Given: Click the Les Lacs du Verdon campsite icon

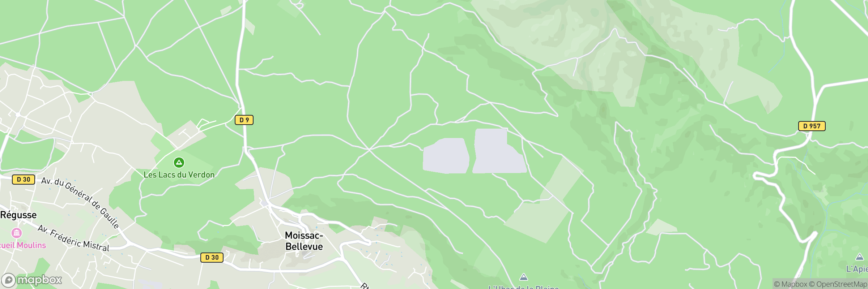Looking at the screenshot, I should pos(179,163).
